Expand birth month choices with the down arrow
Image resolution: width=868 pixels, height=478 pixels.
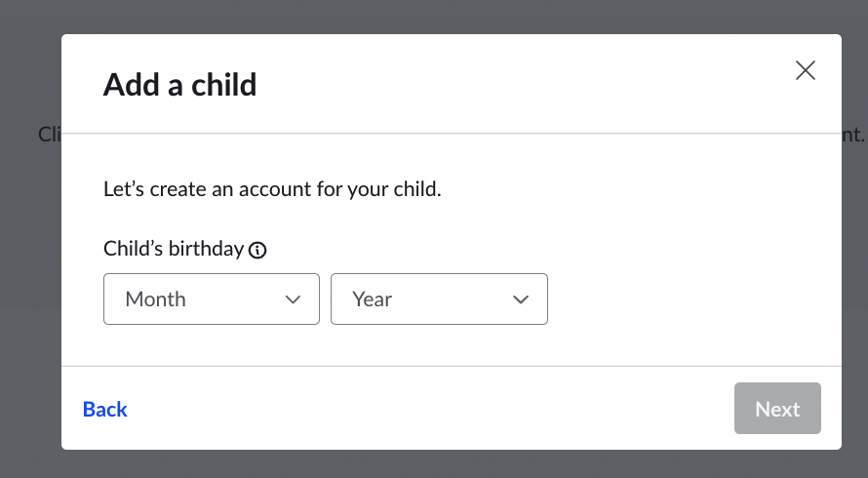coord(293,299)
